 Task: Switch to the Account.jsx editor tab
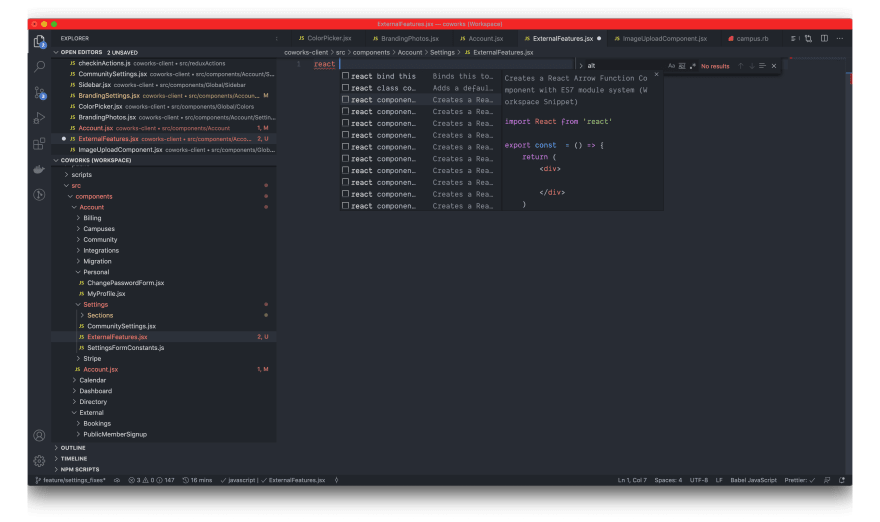[482, 38]
